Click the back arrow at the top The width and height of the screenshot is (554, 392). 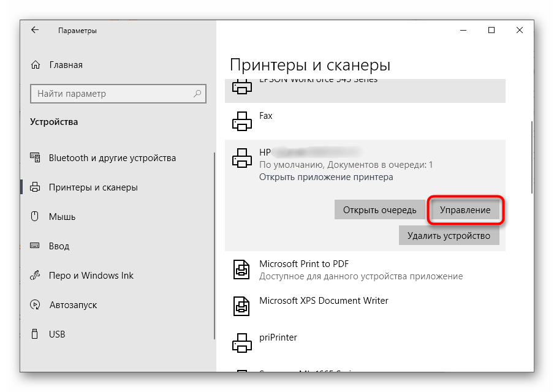[x=34, y=29]
